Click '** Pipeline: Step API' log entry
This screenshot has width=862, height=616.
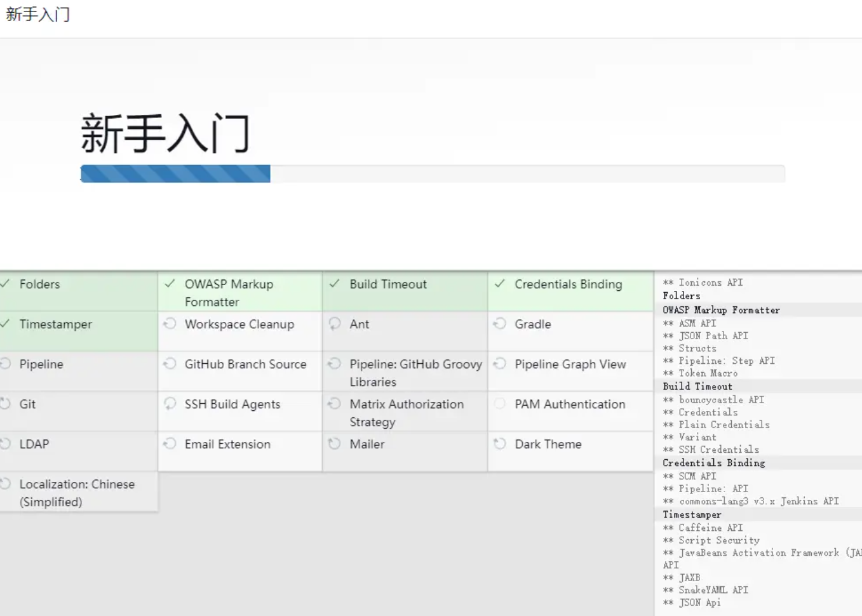719,361
